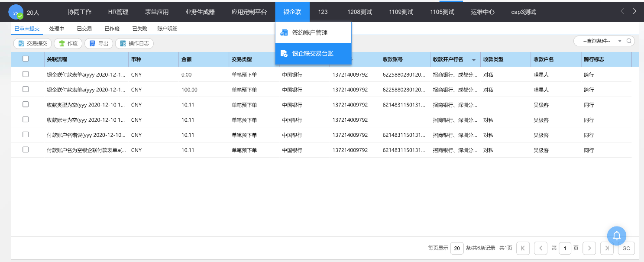Viewport: 644px width, 262px height.
Task: Toggle the select-all checkbox in table header
Action: (25, 59)
